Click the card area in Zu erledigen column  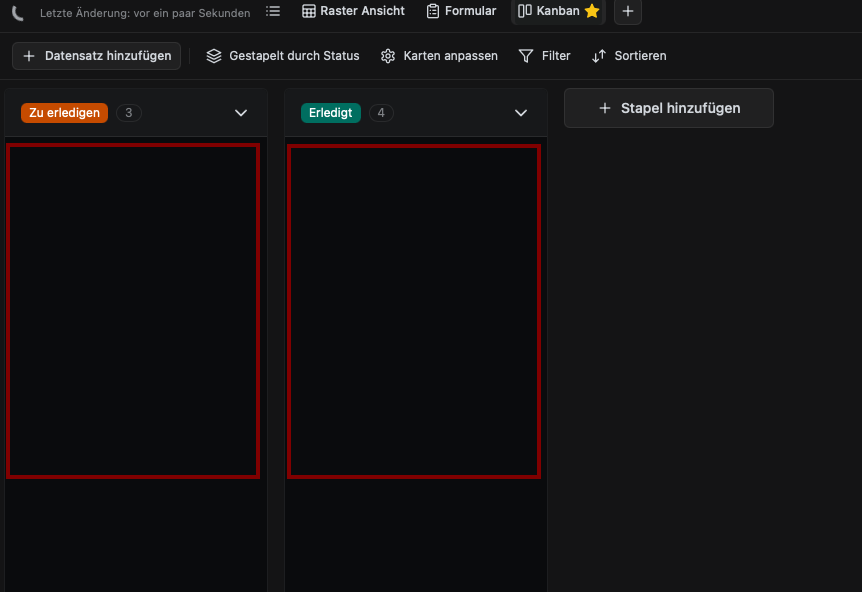133,310
